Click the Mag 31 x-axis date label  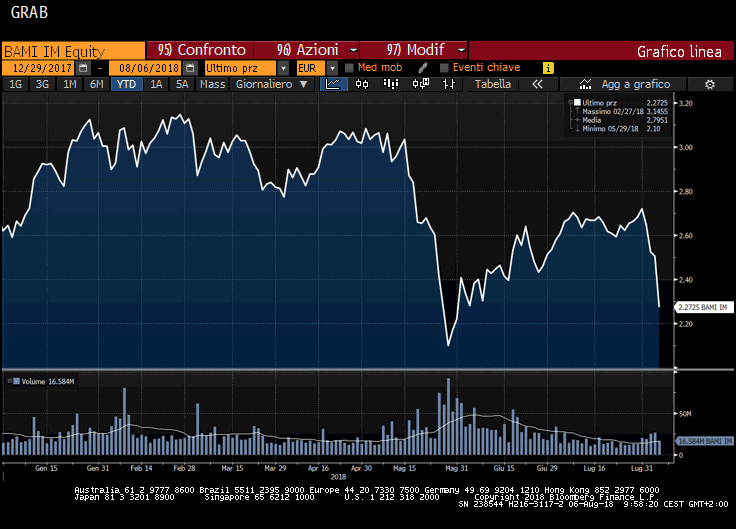click(456, 468)
